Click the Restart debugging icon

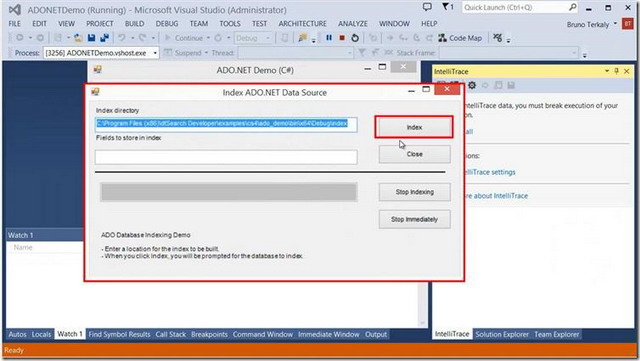[x=355, y=38]
